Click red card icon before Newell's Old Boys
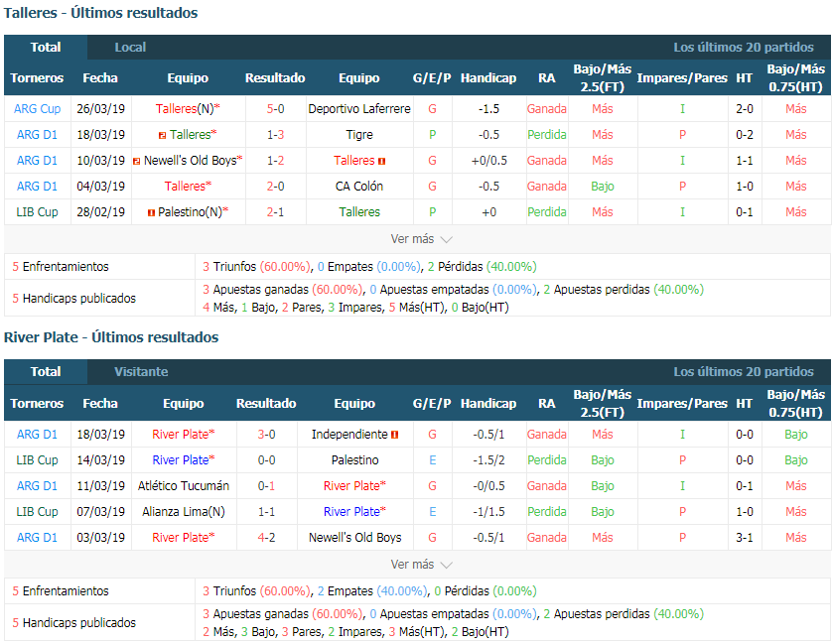This screenshot has width=832, height=644. point(136,162)
